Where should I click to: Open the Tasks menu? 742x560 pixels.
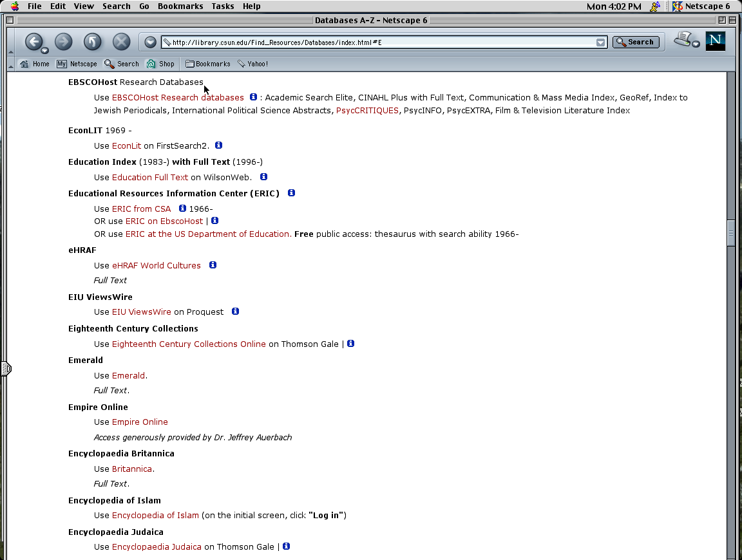[x=223, y=6]
